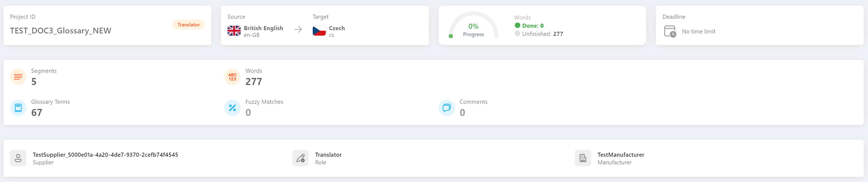Click the Czech flag icon
The image size is (868, 182).
(319, 31)
